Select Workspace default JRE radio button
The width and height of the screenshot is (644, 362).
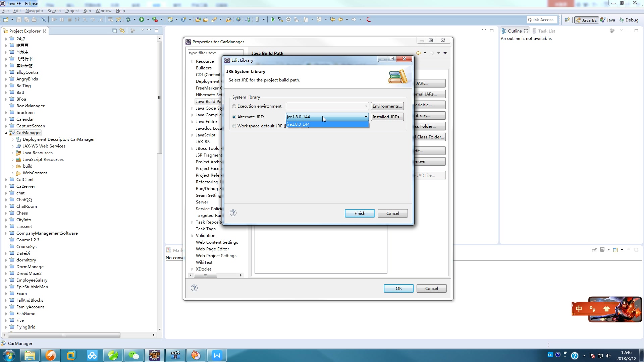coord(234,126)
